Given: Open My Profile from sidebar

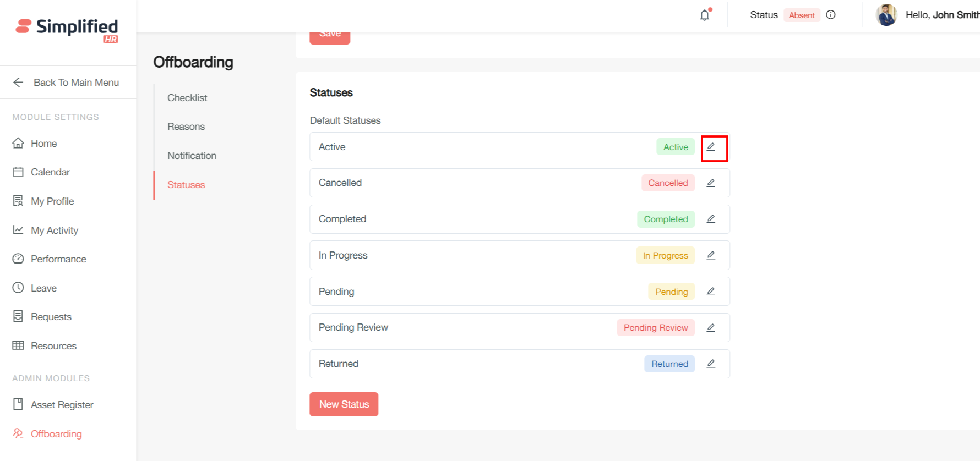Looking at the screenshot, I should (52, 201).
